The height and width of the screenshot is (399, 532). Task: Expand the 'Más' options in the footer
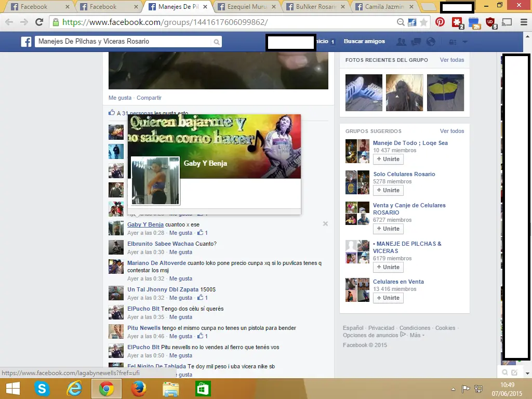[x=416, y=335]
